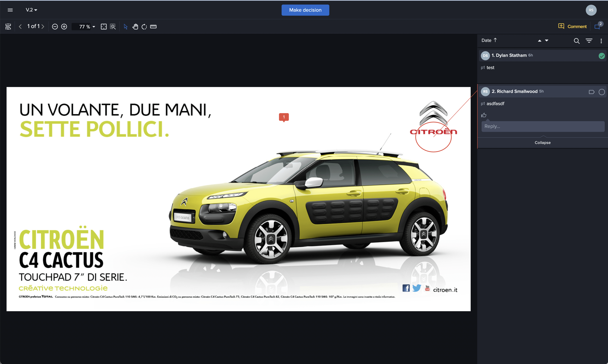Viewport: 608px width, 364px height.
Task: Jump to next comment down arrow
Action: [546, 40]
